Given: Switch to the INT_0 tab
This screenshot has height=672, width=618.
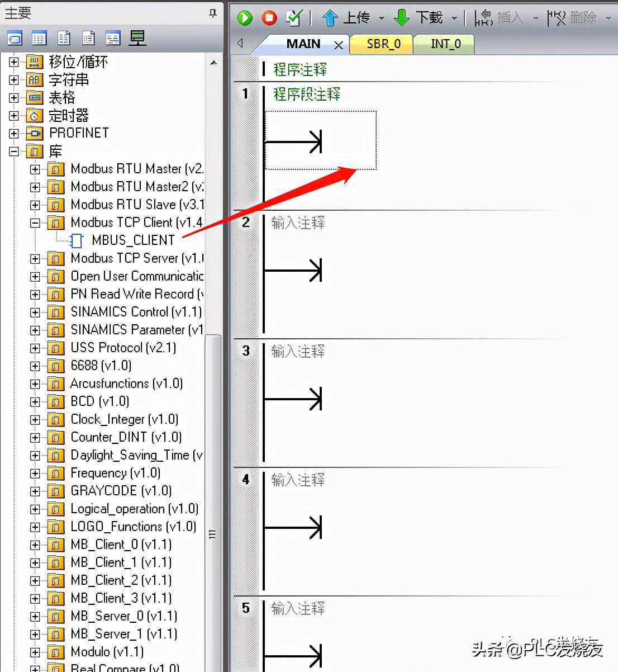Looking at the screenshot, I should 445,44.
